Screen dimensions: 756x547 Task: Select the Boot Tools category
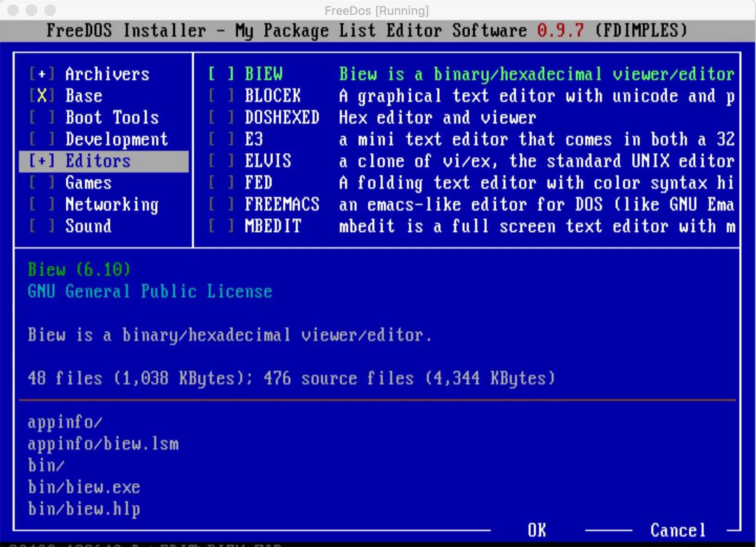point(112,118)
